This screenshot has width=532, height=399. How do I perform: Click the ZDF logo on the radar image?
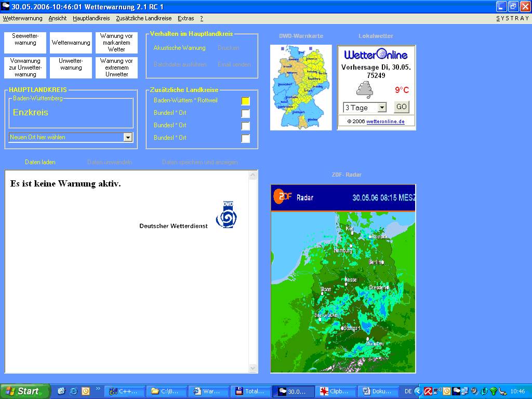[283, 197]
